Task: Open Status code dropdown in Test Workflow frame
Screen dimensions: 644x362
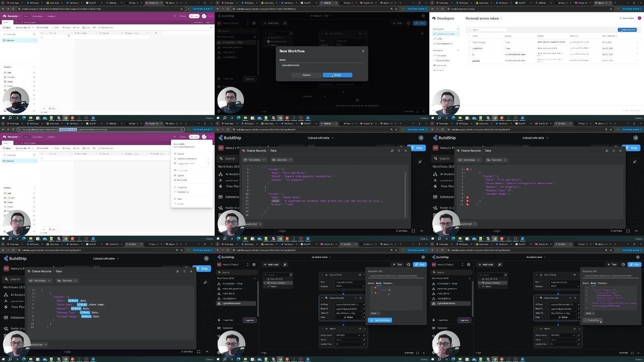Action: click(x=348, y=335)
